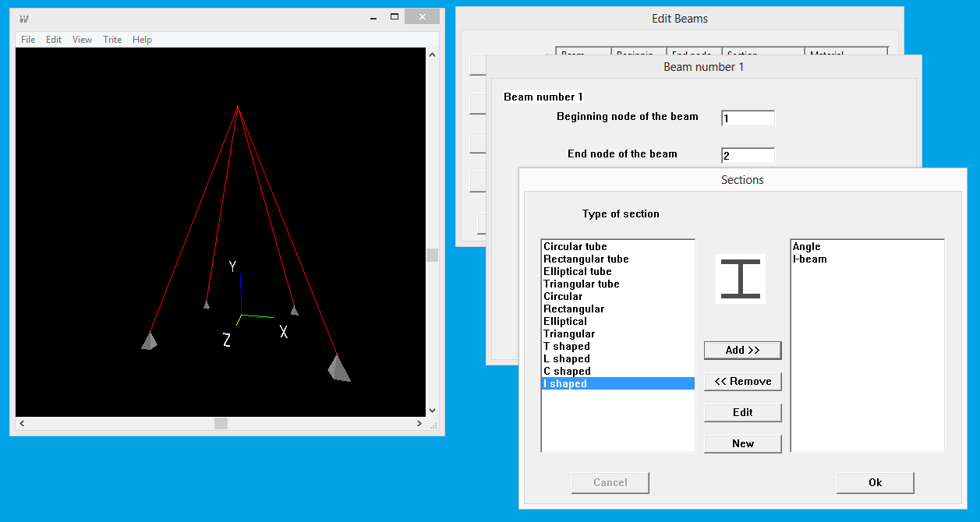Image resolution: width=980 pixels, height=522 pixels.
Task: Choose Elliptical tube in section list
Action: [x=578, y=272]
